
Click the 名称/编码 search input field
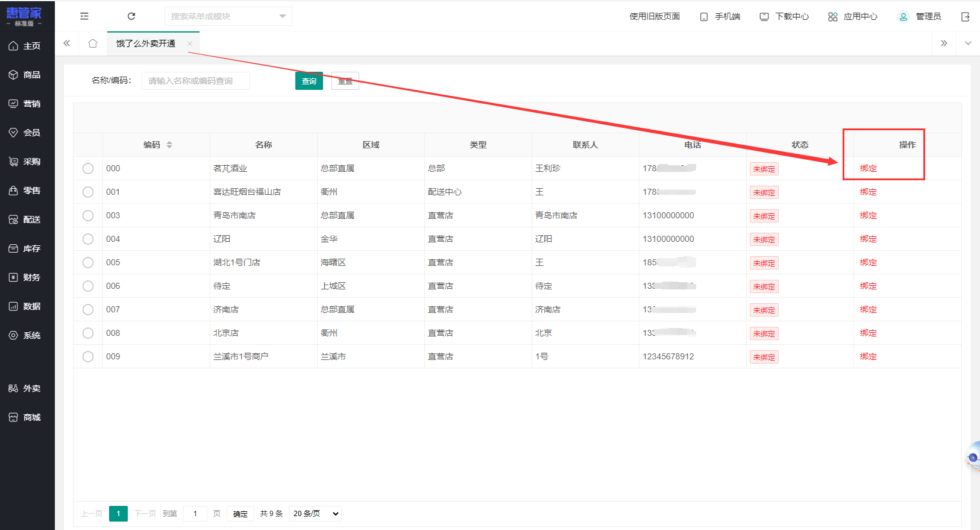[196, 81]
